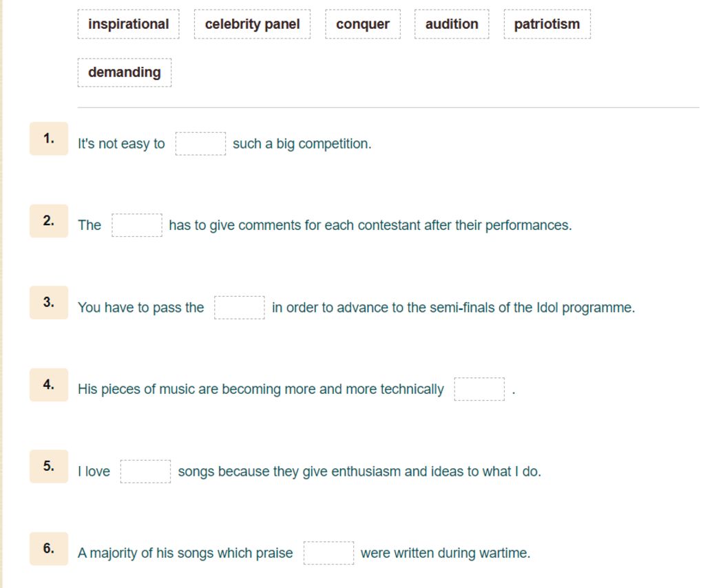Click the blank after "The" in sentence 2
Image resolution: width=705 pixels, height=588 pixels.
tap(137, 225)
